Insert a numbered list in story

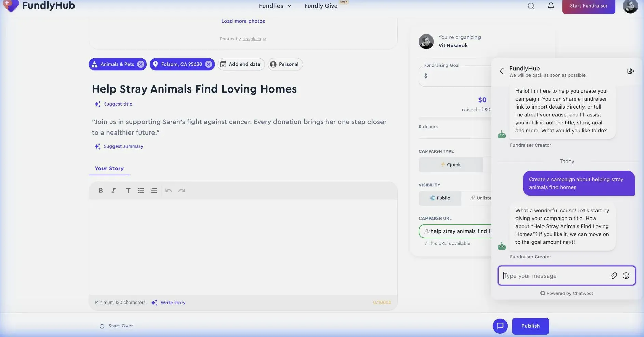154,191
